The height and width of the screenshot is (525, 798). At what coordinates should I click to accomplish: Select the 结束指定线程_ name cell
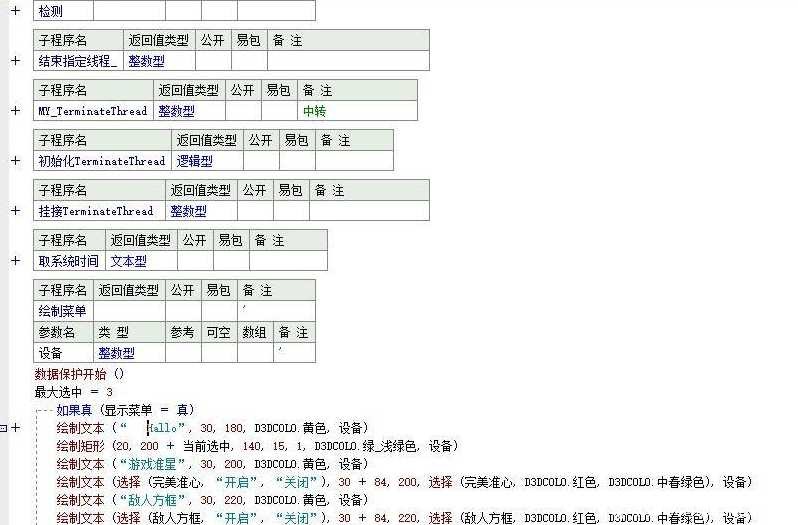(x=79, y=61)
